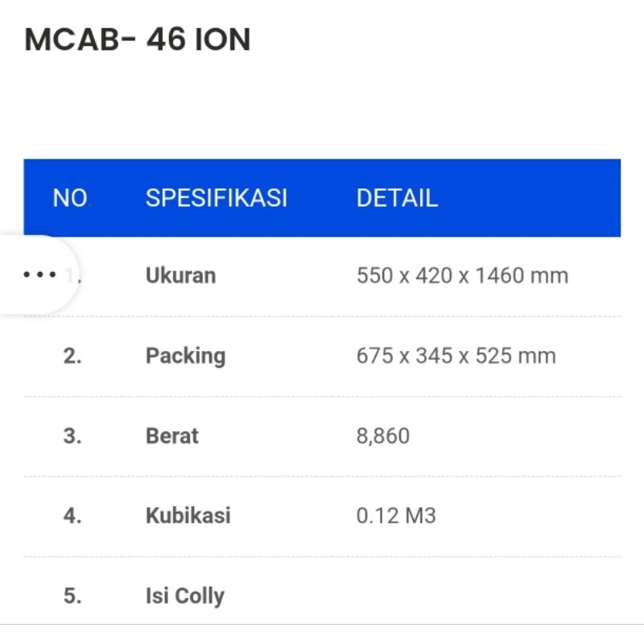Screen dimensions: 644x644
Task: Click row number 2 in the table
Action: point(72,356)
